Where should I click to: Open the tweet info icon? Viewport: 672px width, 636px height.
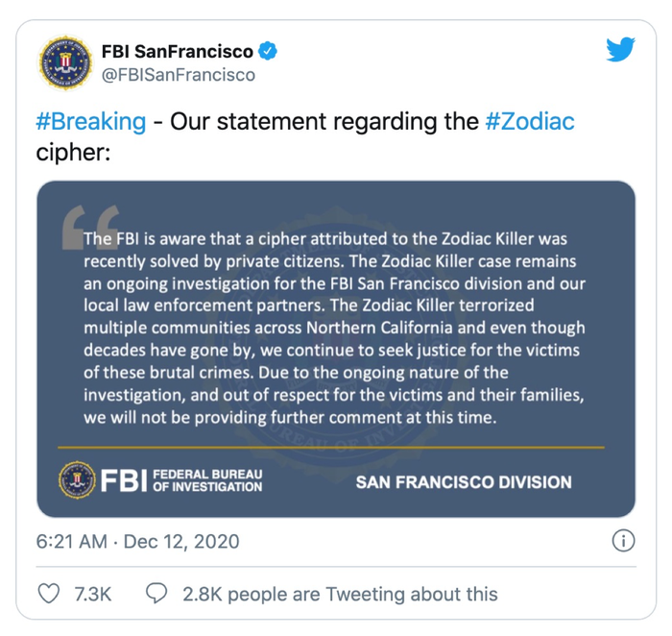coord(623,541)
